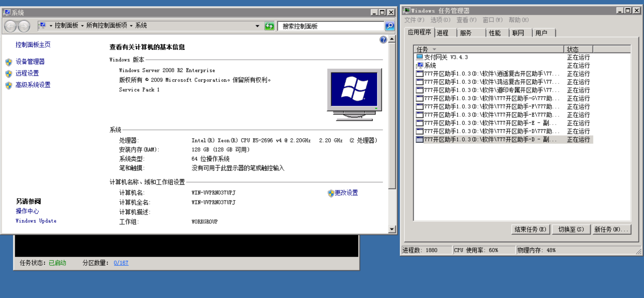Click the 切换至(S) button
The height and width of the screenshot is (298, 644).
571,229
